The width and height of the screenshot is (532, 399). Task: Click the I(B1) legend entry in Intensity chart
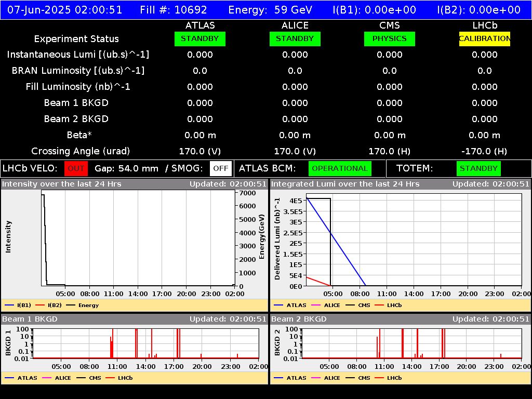pos(18,305)
